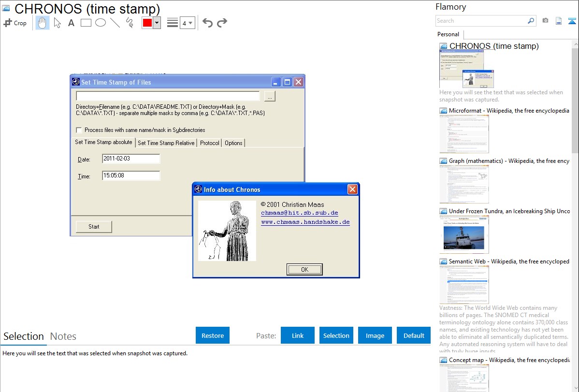The width and height of the screenshot is (579, 392).
Task: Click the blue upload icon at top right
Action: (x=572, y=21)
